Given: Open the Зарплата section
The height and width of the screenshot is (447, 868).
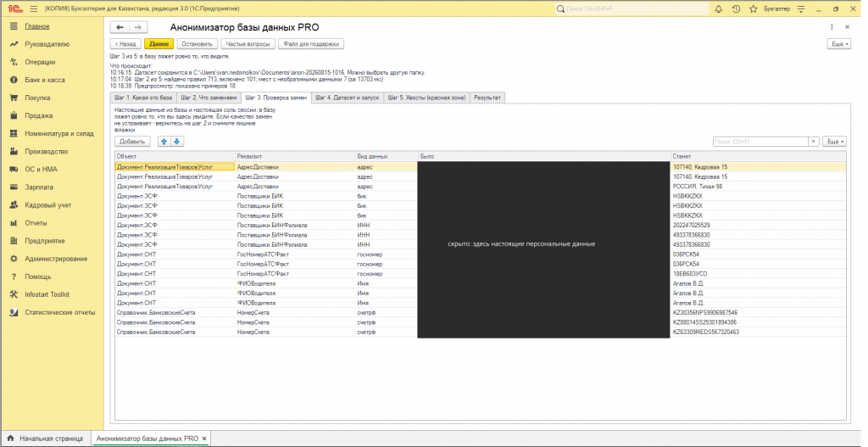Looking at the screenshot, I should (x=39, y=187).
